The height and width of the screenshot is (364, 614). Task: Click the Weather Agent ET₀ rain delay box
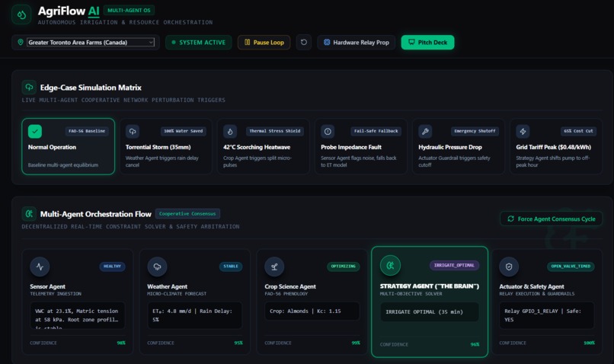point(194,315)
